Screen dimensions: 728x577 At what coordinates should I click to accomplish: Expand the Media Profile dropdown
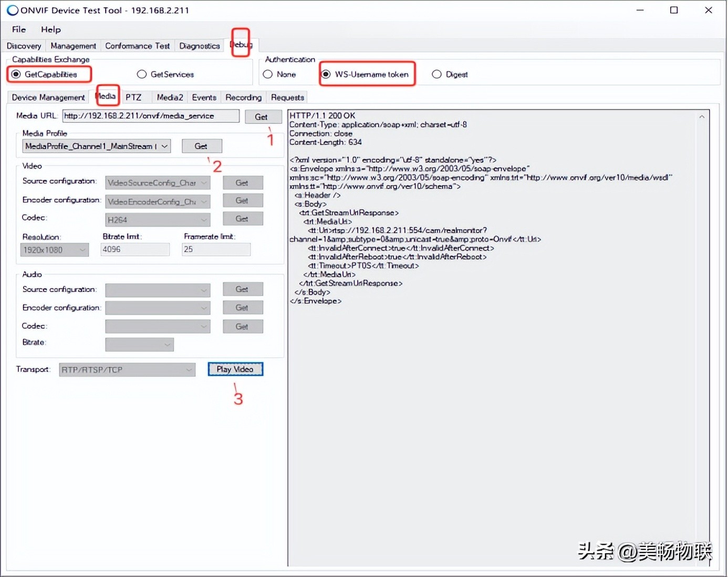click(x=97, y=146)
